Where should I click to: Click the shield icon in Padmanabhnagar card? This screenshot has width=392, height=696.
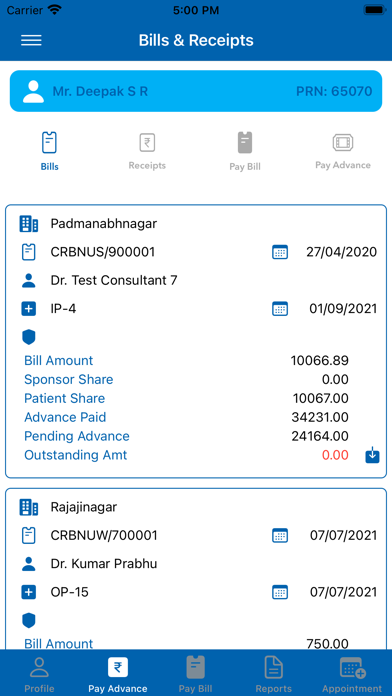(29, 337)
